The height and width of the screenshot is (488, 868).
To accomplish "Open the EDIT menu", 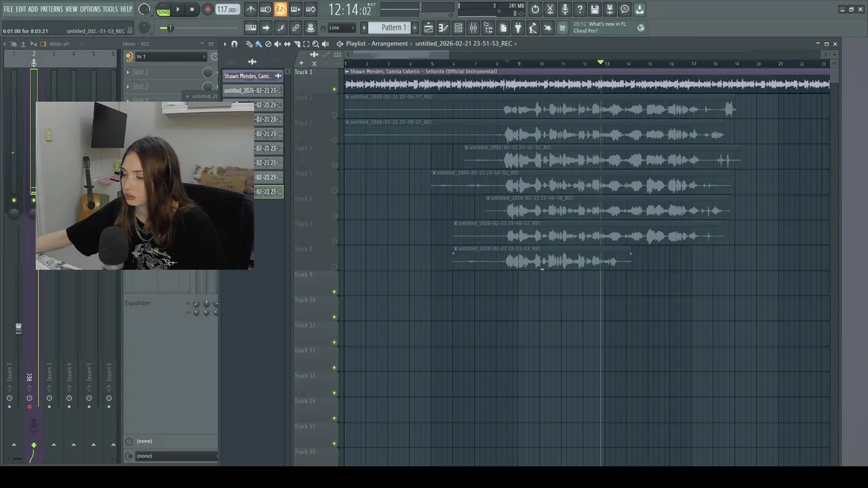I will [21, 9].
